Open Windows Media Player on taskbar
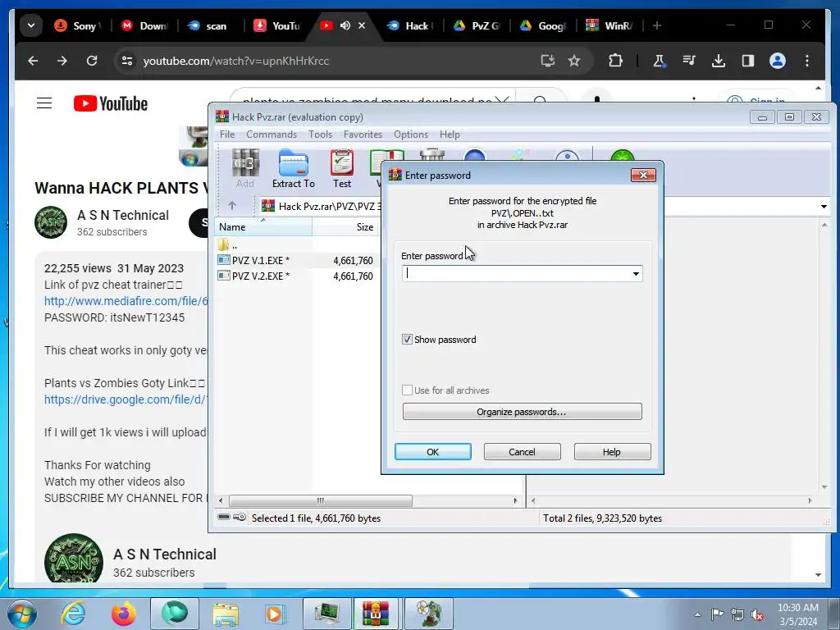 point(276,614)
